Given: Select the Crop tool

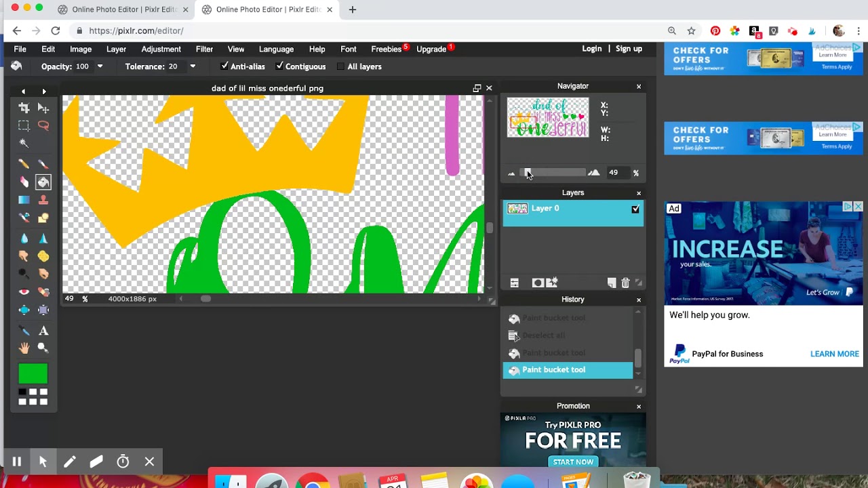Looking at the screenshot, I should point(24,108).
